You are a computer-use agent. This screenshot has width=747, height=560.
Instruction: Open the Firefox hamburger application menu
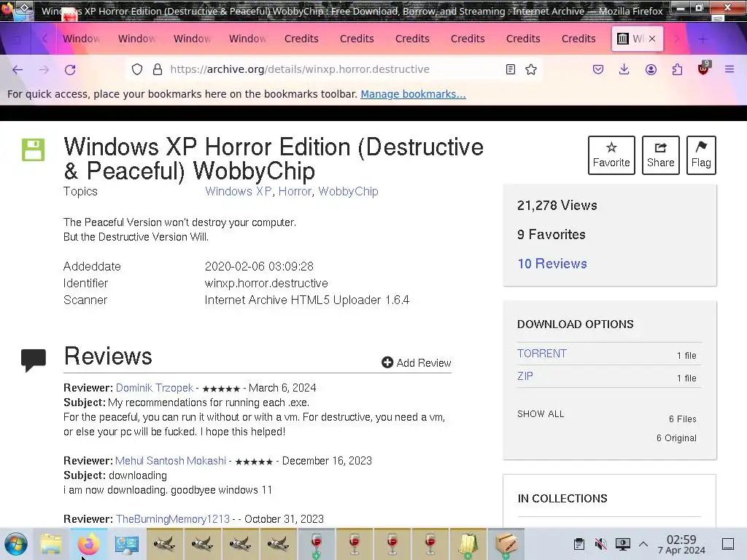[x=729, y=69]
